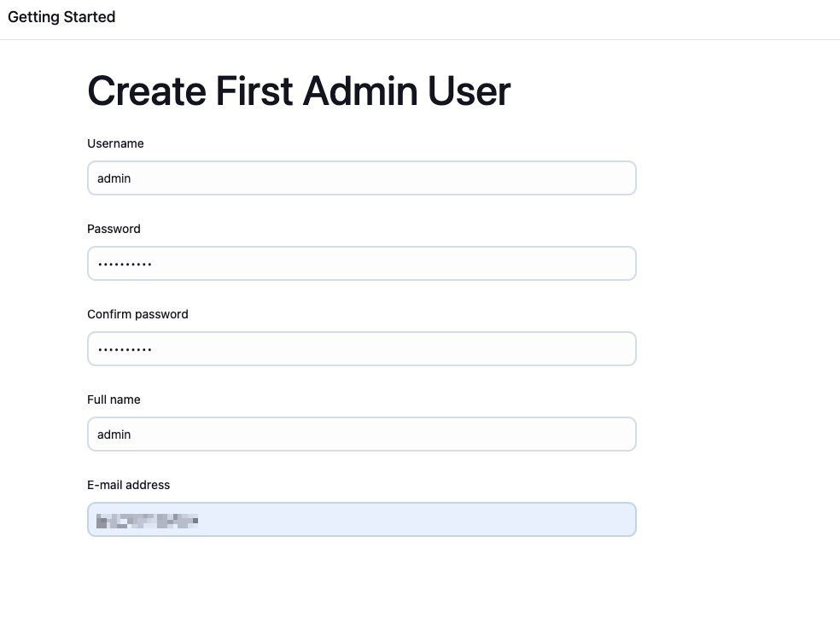Click the 'admin' text in Full name

pyautogui.click(x=114, y=434)
